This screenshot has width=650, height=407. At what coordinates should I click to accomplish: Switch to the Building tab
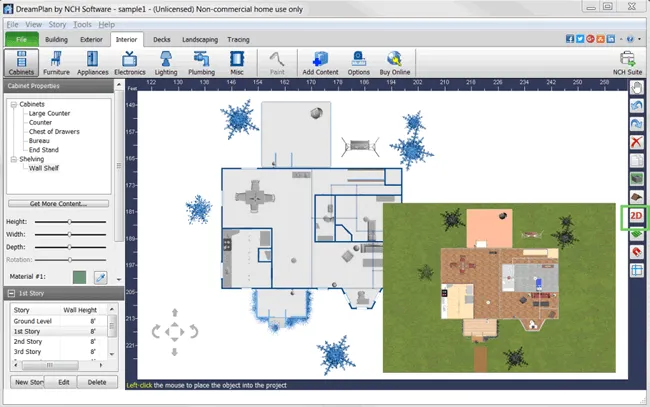(x=56, y=39)
